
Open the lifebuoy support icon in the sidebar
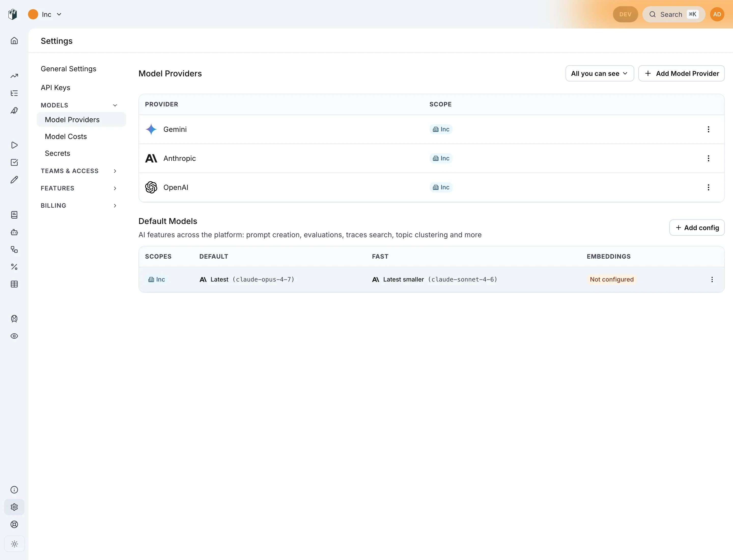[x=14, y=525]
